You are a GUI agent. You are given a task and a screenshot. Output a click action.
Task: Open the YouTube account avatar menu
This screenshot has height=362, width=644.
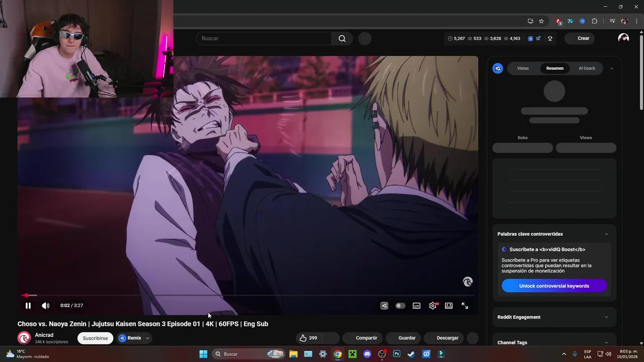click(x=623, y=38)
